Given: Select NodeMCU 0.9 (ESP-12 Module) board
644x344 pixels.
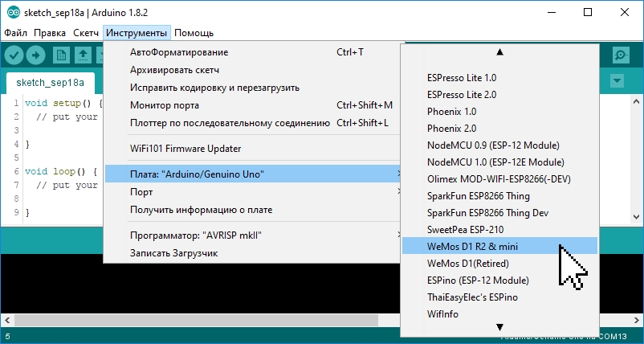Looking at the screenshot, I should point(499,145).
